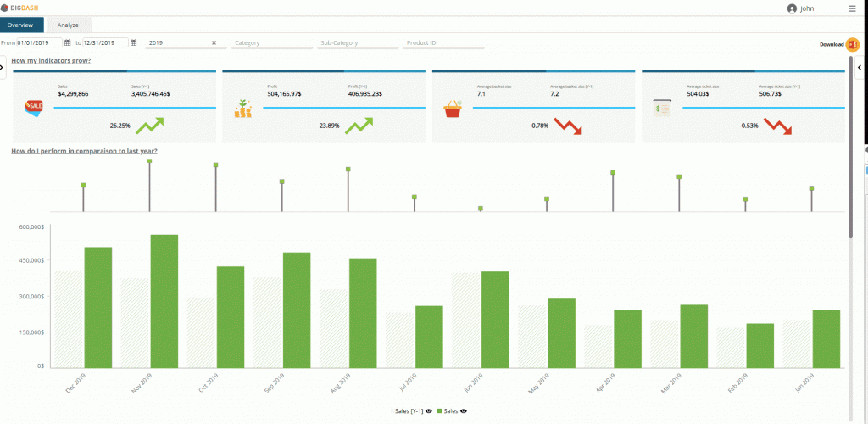Viewport: 868px width, 424px height.
Task: Click the Download link
Action: 832,44
